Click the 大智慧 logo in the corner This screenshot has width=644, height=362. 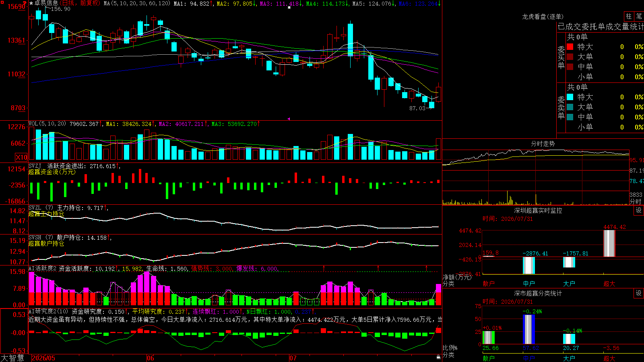coord(12,358)
